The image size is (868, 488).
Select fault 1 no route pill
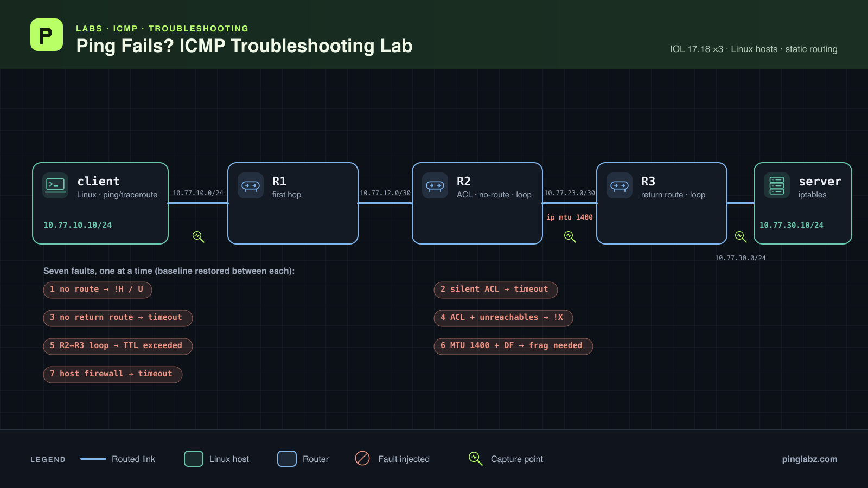(98, 290)
